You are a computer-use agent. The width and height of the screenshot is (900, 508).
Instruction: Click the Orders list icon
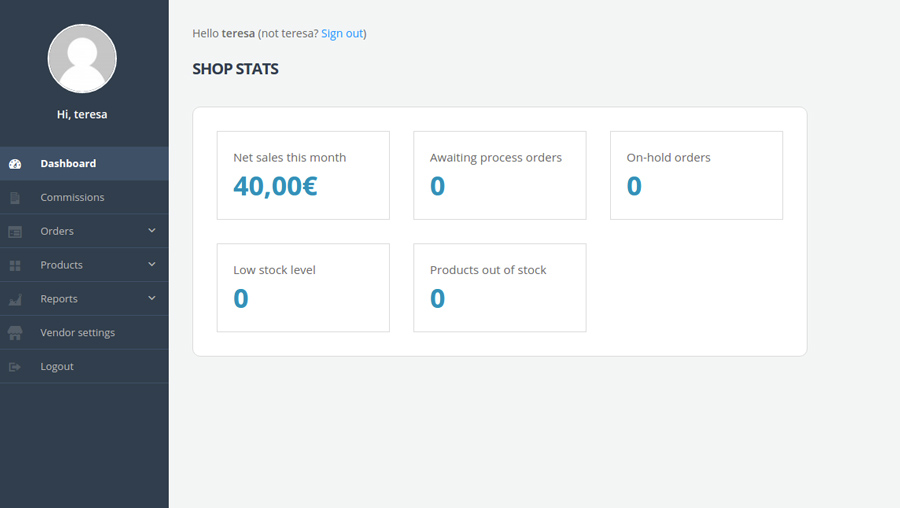[15, 232]
